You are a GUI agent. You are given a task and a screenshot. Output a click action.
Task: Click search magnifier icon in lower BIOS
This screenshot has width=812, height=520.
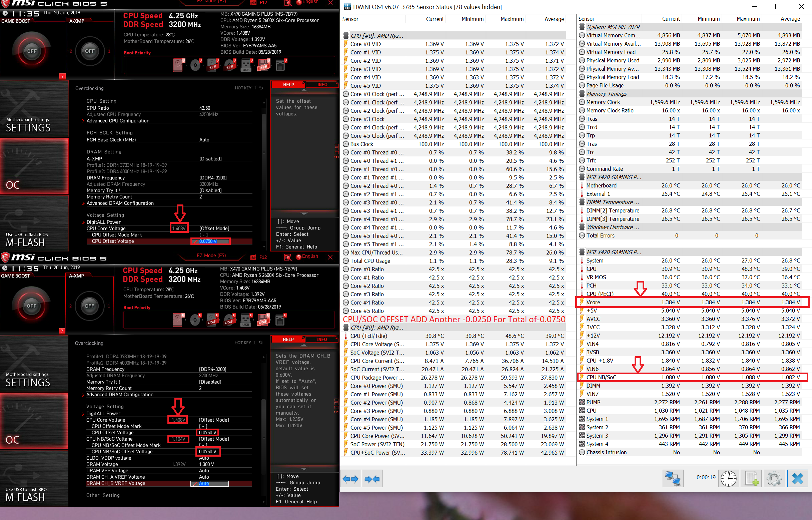point(287,257)
